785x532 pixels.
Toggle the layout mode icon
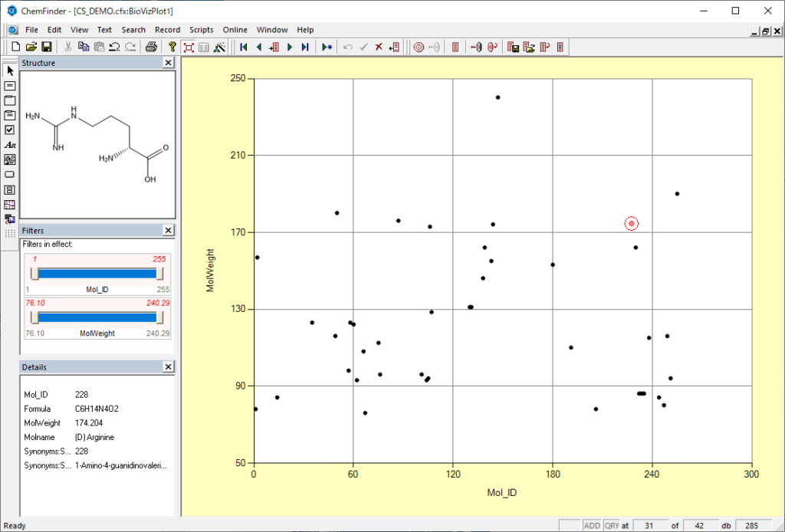point(189,47)
